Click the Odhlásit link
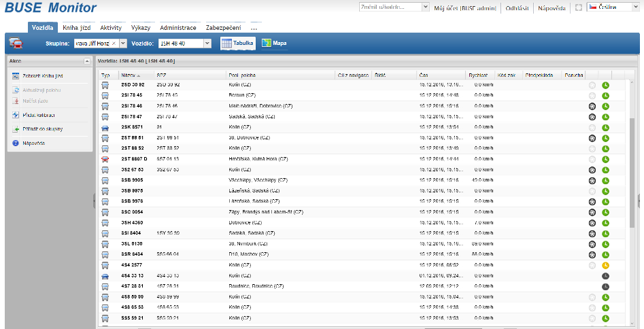Image resolution: width=644 pixels, height=329 pixels. (517, 7)
